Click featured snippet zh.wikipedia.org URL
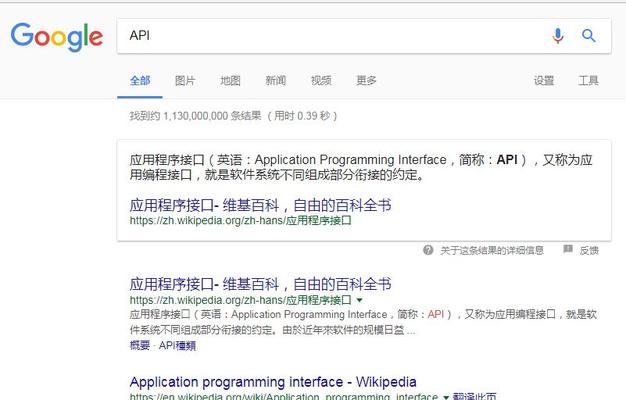Image resolution: width=626 pixels, height=400 pixels. click(240, 220)
